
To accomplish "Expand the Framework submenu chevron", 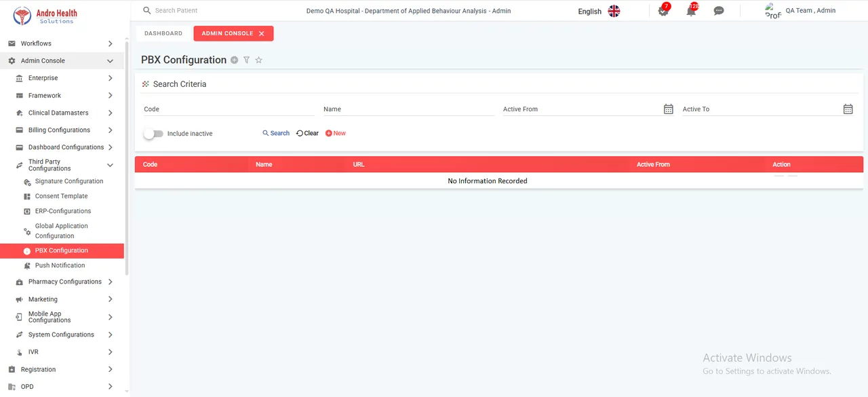I will click(111, 96).
